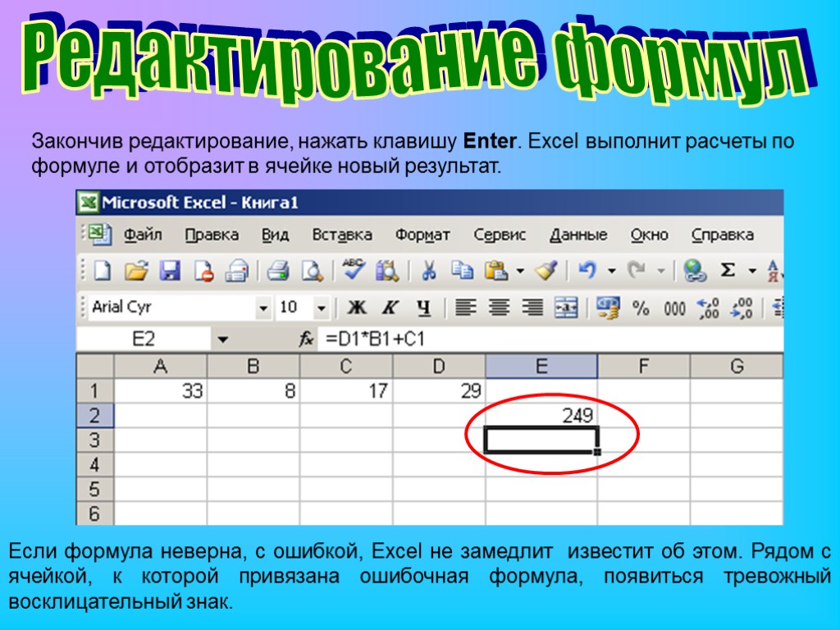Apply thousands separator 000 icon
The height and width of the screenshot is (630, 840).
pos(674,308)
